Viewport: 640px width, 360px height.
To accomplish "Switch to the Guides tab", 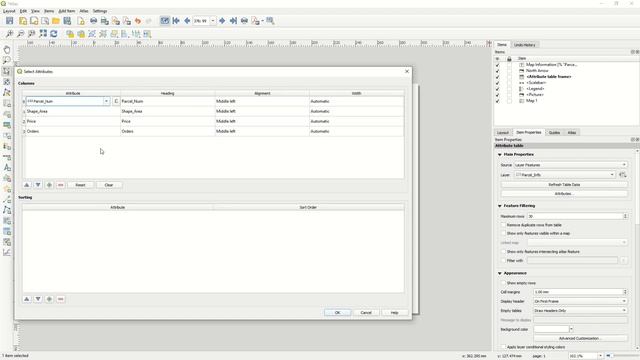I will point(554,133).
